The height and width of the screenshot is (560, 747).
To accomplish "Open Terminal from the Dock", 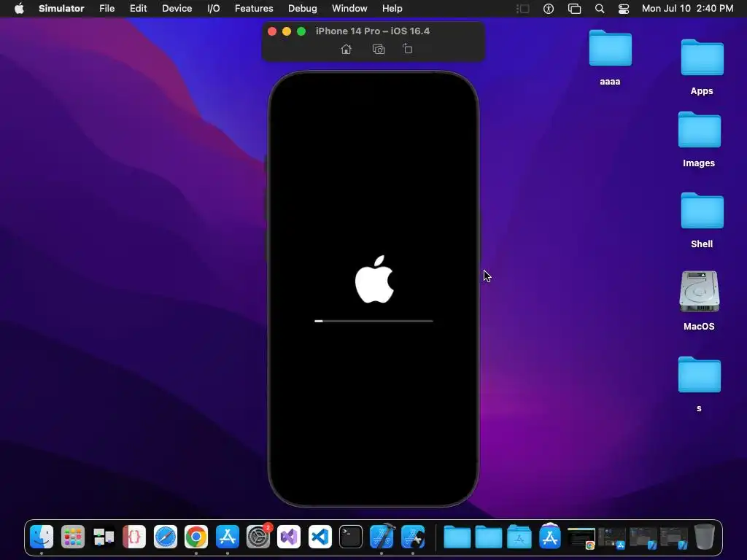I will 351,537.
